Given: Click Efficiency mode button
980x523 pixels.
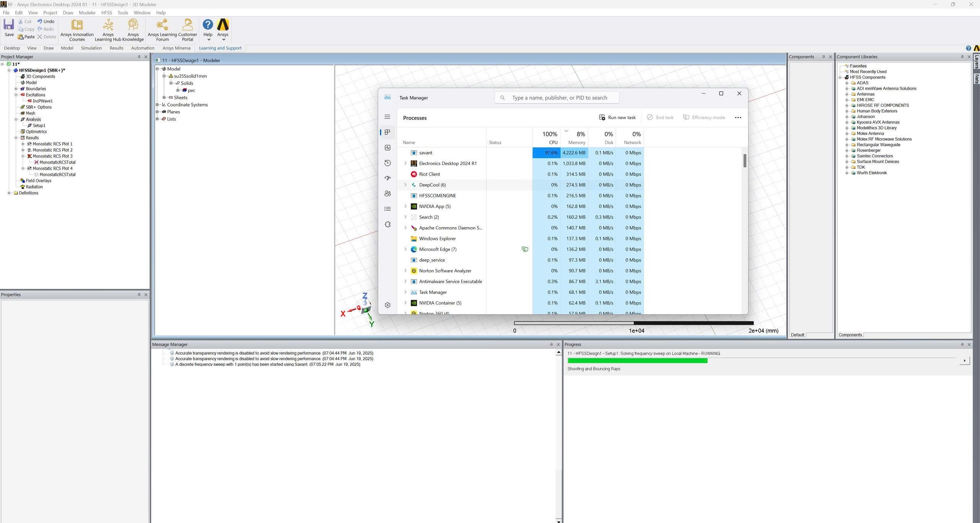Looking at the screenshot, I should 704,118.
